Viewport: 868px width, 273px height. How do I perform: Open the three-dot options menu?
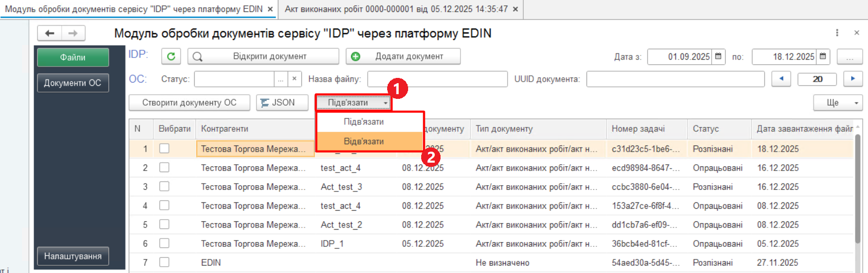pyautogui.click(x=837, y=33)
